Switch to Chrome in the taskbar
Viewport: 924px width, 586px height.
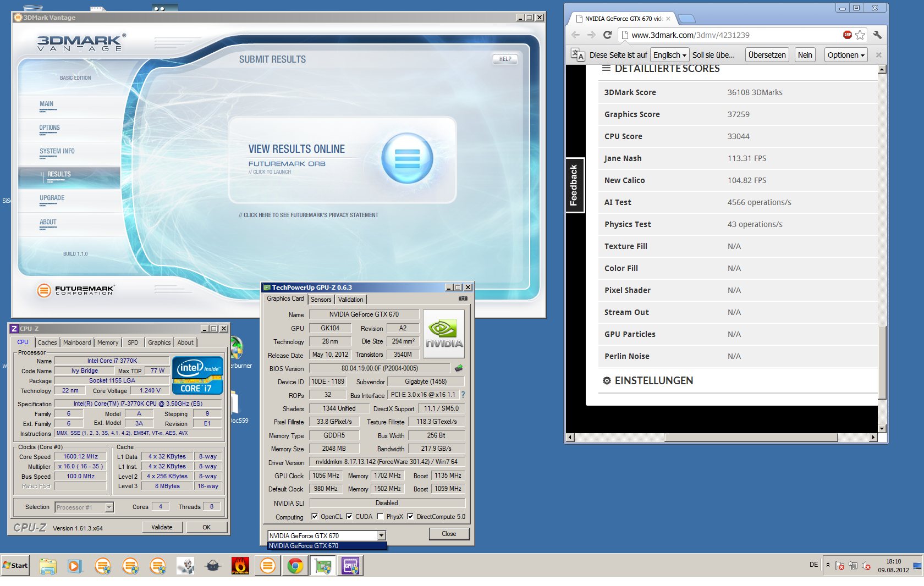tap(295, 566)
